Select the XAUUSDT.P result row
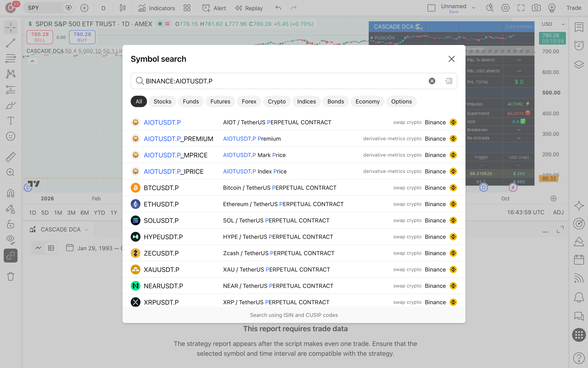 click(x=294, y=269)
